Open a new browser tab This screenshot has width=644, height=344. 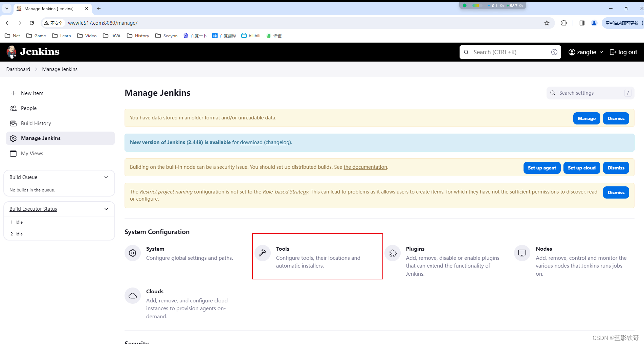(99, 8)
